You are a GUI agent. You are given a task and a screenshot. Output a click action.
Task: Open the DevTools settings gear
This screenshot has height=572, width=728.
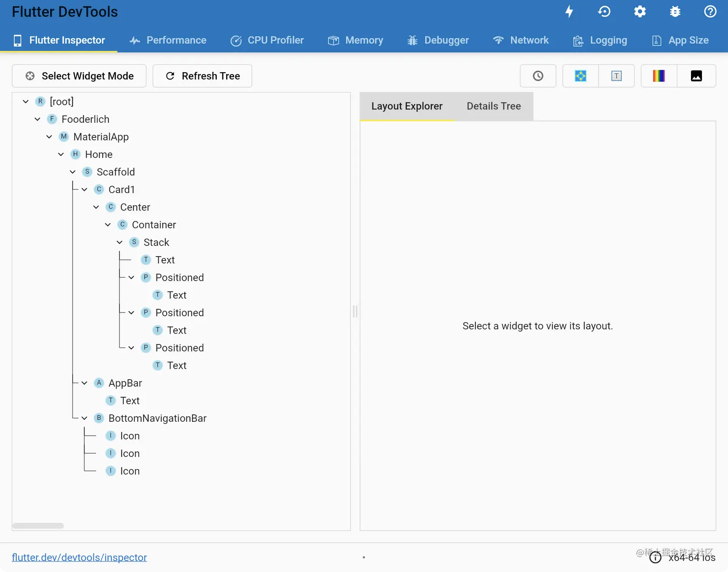(640, 12)
